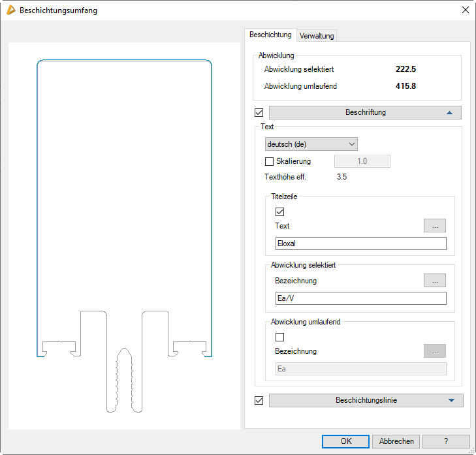The image size is (476, 455).
Task: Collapse the Beschriftung section
Action: point(365,112)
